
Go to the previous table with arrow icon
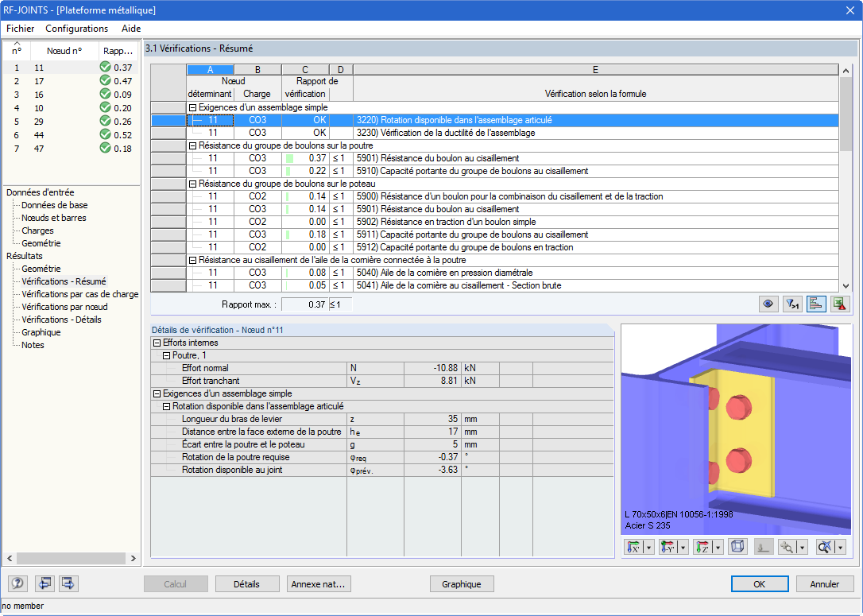tap(46, 583)
